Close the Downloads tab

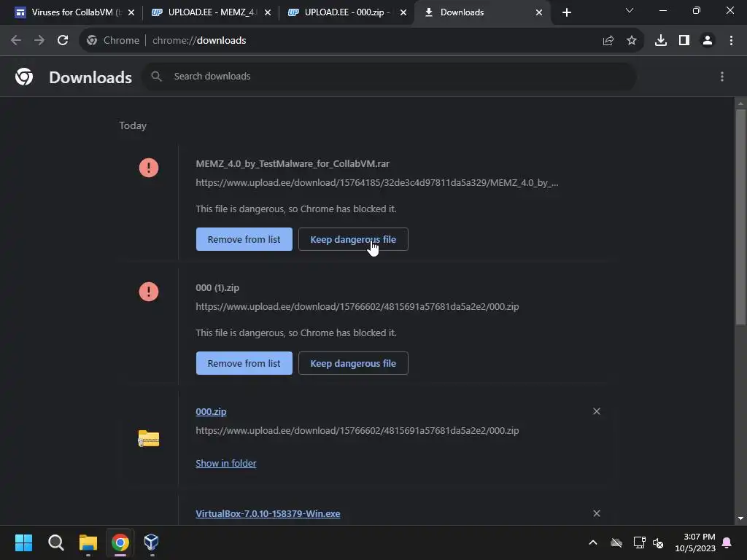539,12
